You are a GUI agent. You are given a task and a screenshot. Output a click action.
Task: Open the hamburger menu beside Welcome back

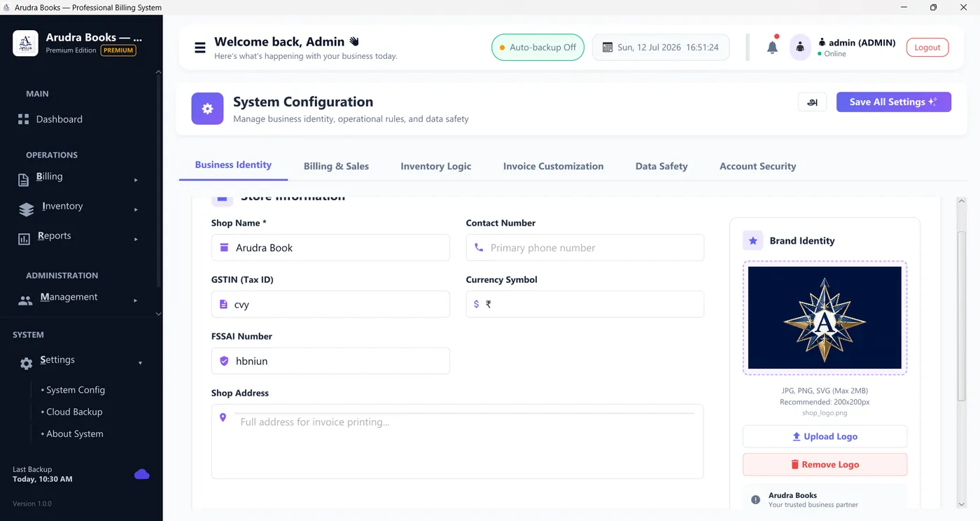click(x=200, y=48)
